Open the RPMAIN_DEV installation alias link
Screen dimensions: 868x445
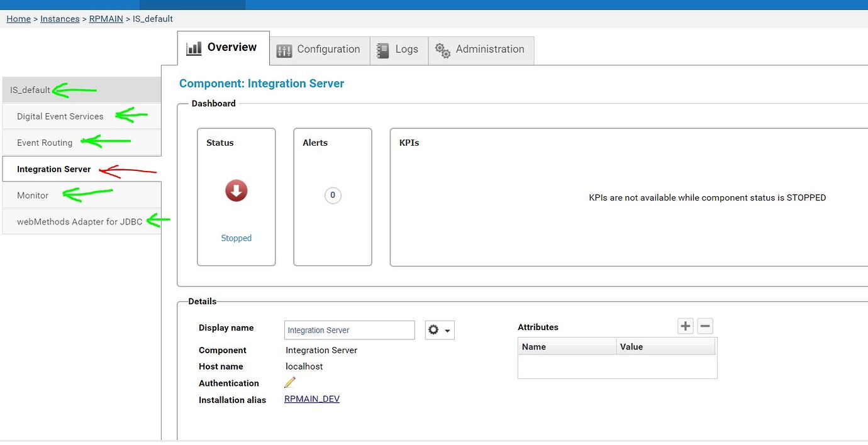pos(312,399)
